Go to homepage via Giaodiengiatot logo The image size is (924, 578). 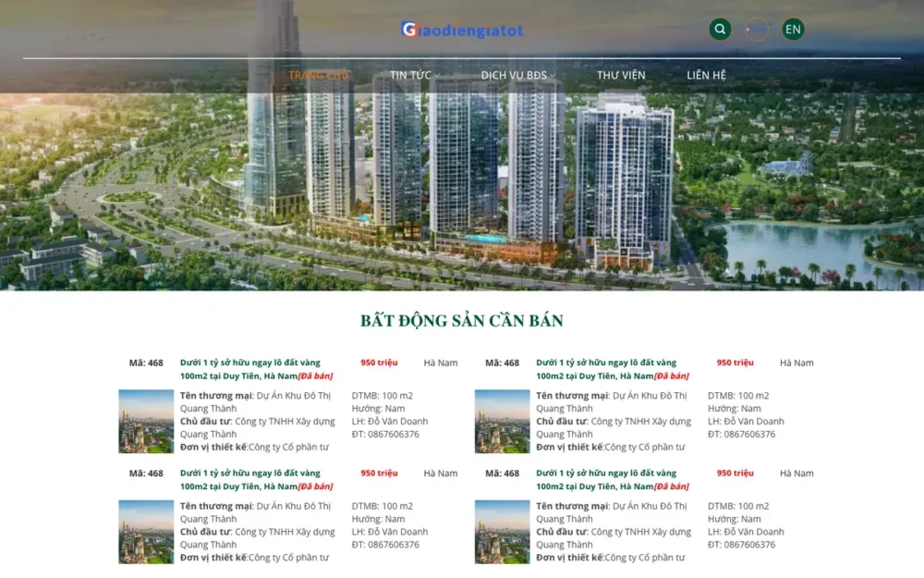click(462, 30)
